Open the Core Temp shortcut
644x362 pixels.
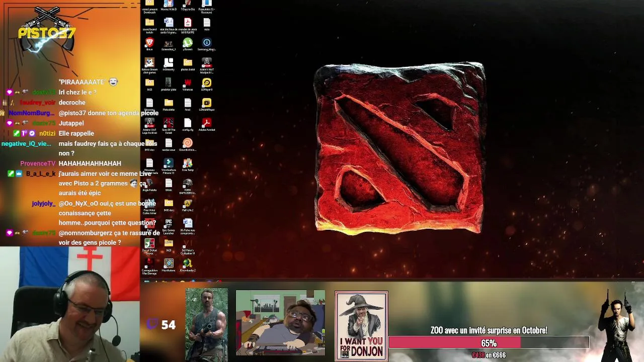click(x=188, y=165)
